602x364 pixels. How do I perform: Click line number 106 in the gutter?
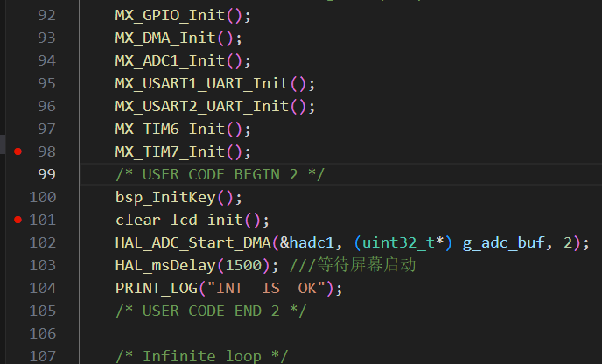coord(43,333)
